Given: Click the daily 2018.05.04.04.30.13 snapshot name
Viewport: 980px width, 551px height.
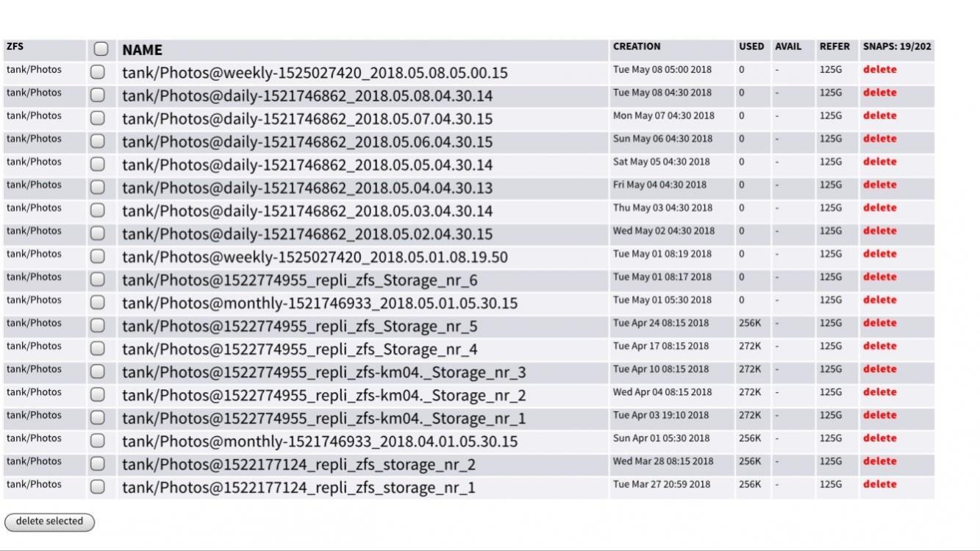Looking at the screenshot, I should pos(307,188).
